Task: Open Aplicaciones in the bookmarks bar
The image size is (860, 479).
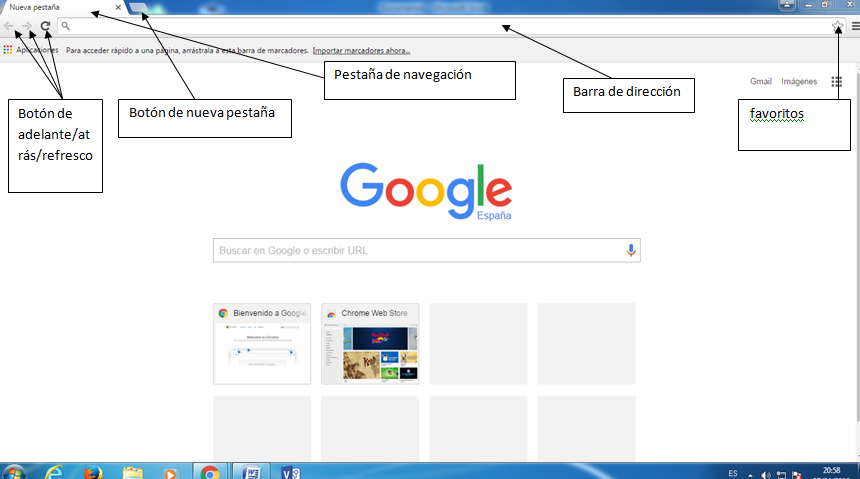Action: point(31,50)
